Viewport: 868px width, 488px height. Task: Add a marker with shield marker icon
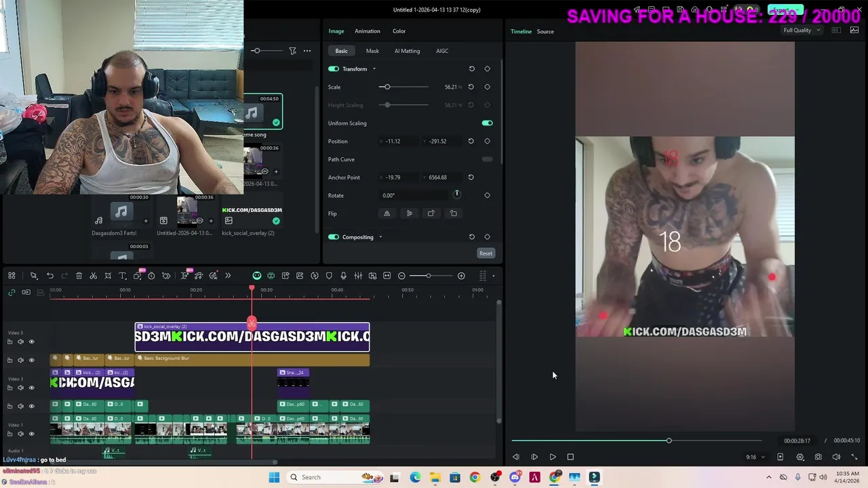point(329,276)
